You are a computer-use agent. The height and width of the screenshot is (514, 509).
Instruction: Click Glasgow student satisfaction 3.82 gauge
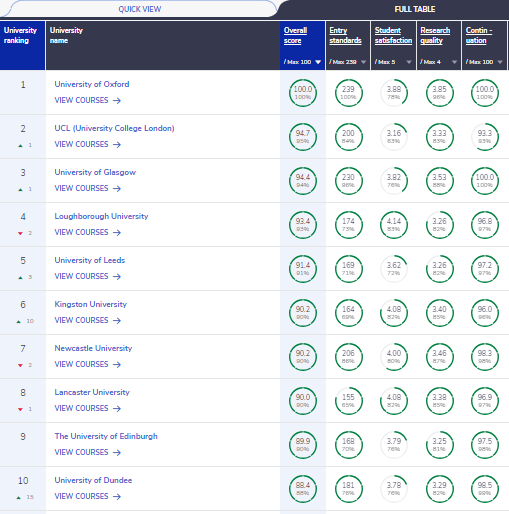point(394,181)
